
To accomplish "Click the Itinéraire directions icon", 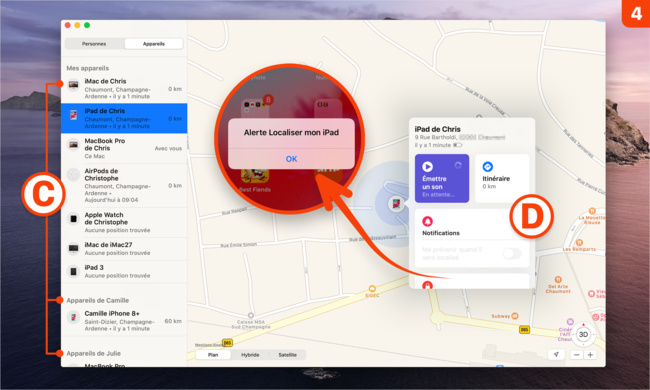I will tap(488, 167).
